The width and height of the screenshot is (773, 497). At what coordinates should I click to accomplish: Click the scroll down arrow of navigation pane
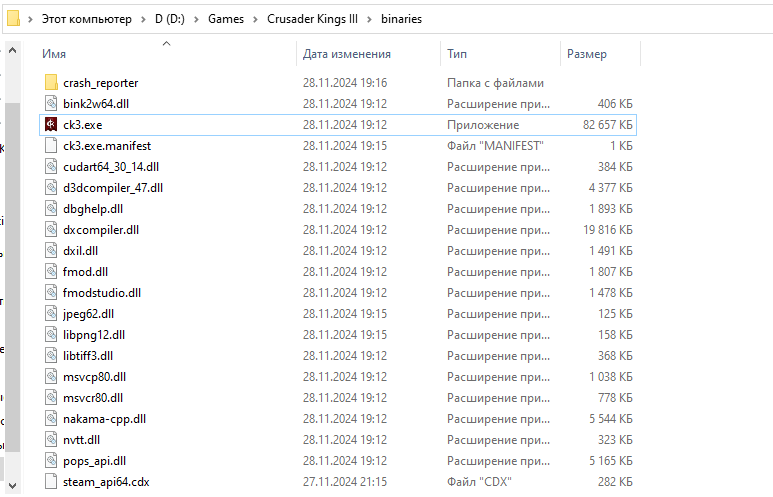tap(13, 486)
